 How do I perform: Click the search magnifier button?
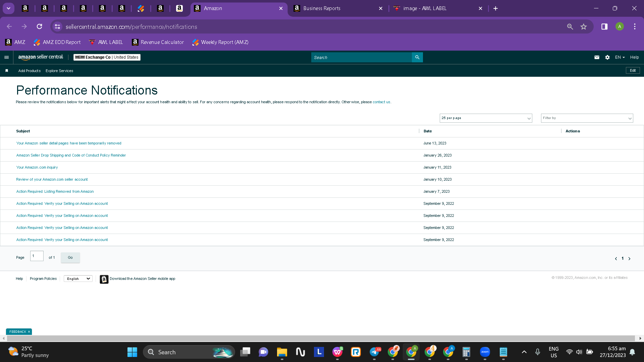pos(417,57)
